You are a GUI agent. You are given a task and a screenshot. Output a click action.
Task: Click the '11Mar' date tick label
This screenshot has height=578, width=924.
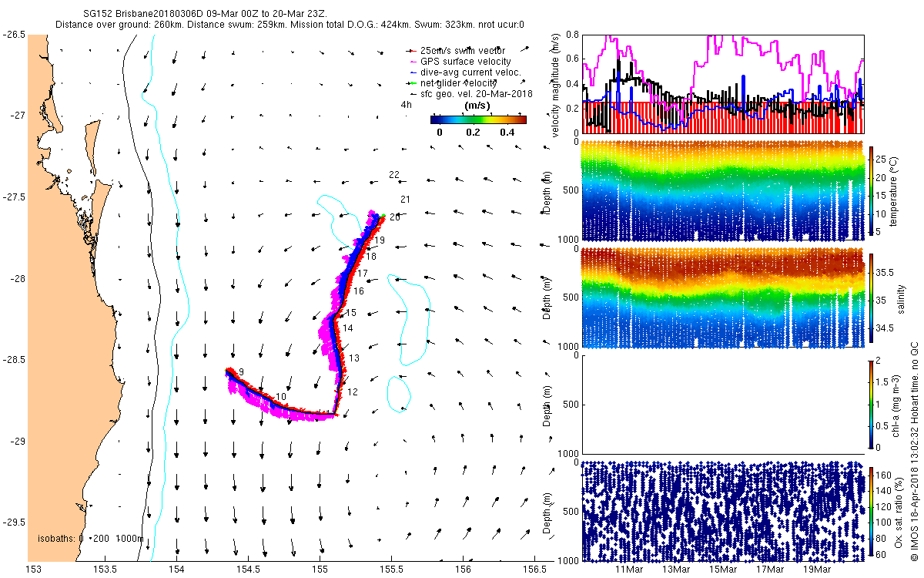[x=630, y=570]
